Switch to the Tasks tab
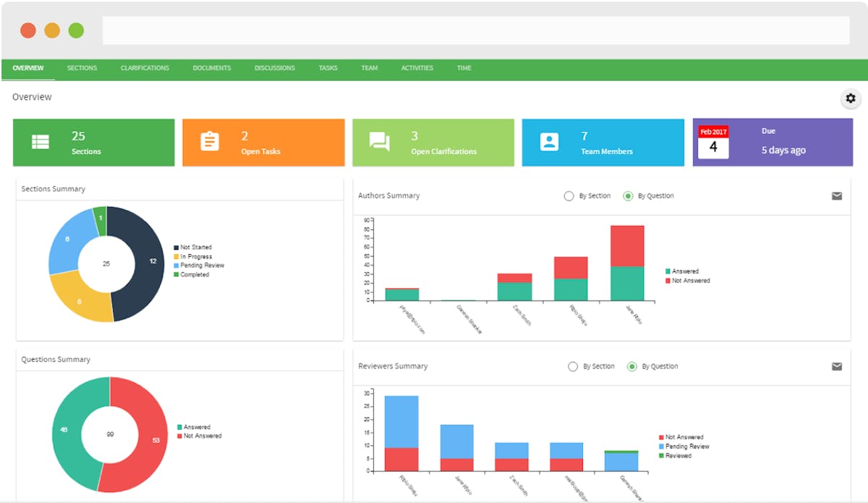The width and height of the screenshot is (868, 503). coord(328,67)
